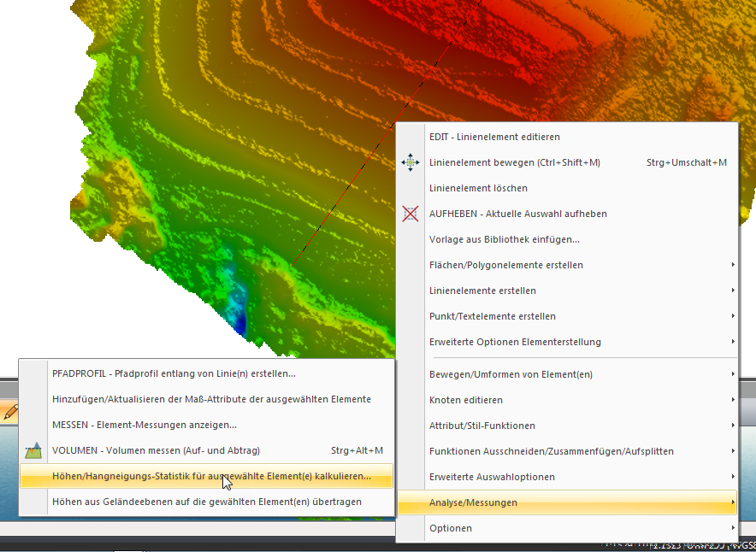Open Vorlage aus Bibliothek einfügen
The height and width of the screenshot is (552, 756).
click(x=567, y=239)
